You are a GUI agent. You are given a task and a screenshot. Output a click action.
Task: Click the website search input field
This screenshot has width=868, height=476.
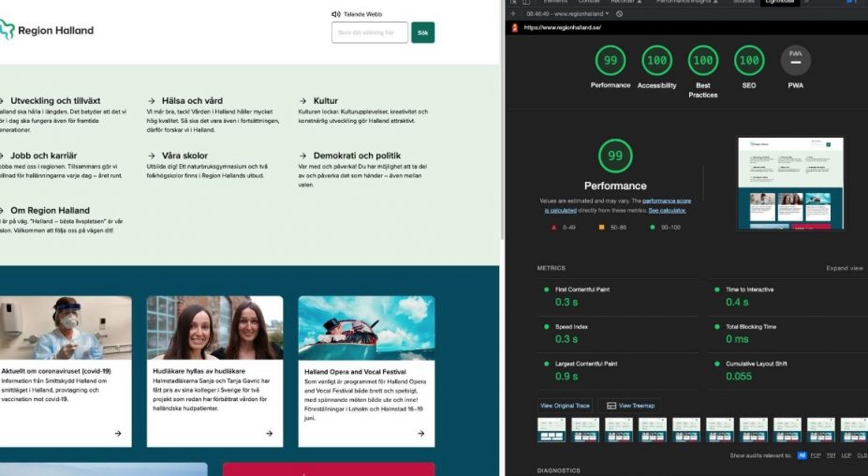click(x=370, y=33)
